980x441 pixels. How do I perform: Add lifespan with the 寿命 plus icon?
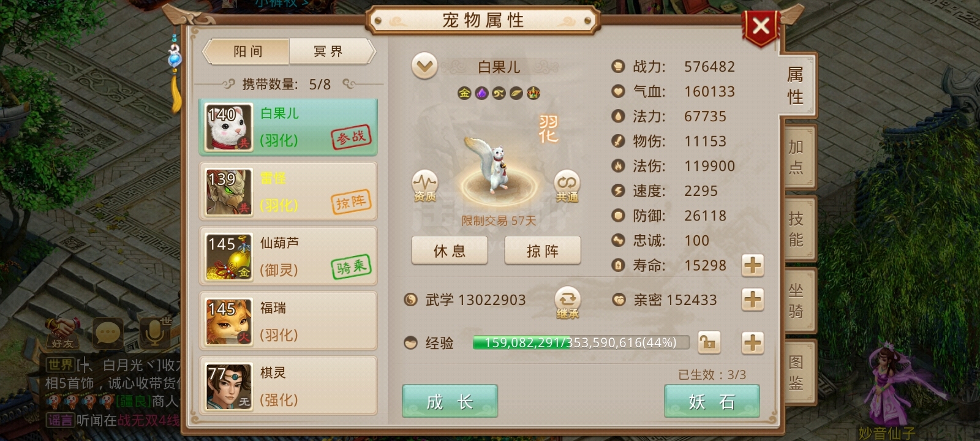pyautogui.click(x=752, y=265)
